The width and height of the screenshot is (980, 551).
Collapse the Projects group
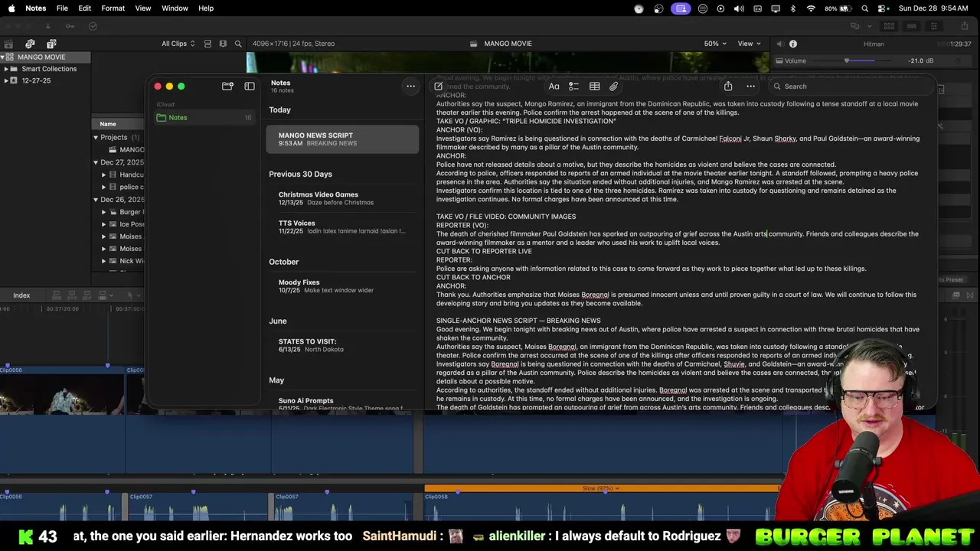coord(96,138)
